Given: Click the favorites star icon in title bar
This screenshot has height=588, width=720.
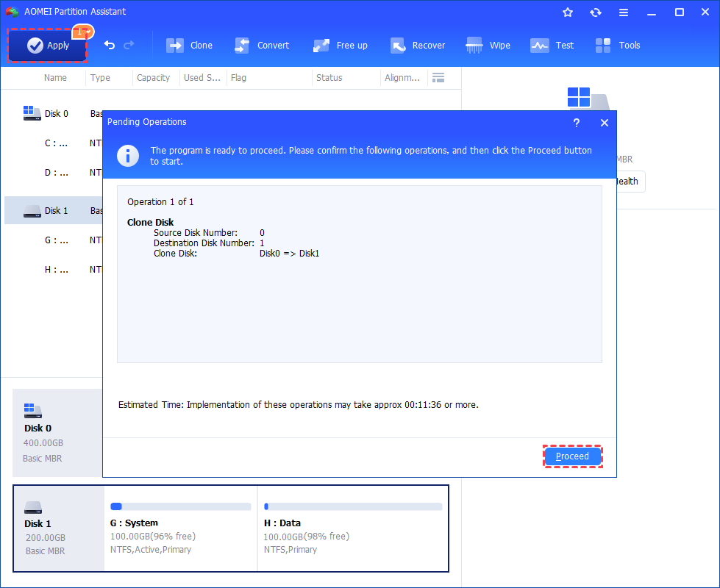Looking at the screenshot, I should tap(568, 12).
